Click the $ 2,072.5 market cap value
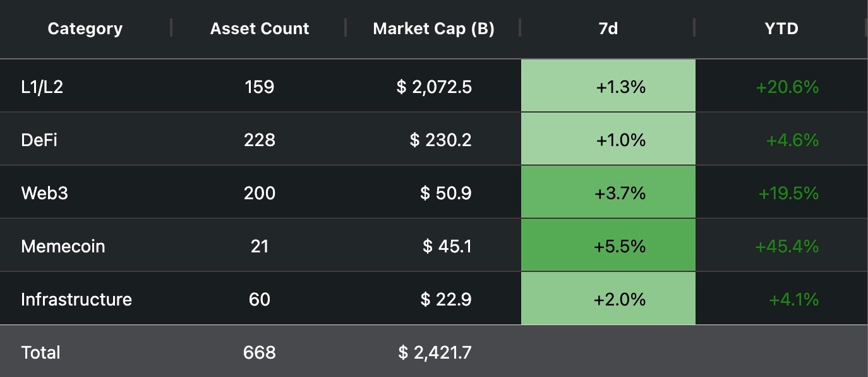The image size is (868, 377). click(434, 86)
